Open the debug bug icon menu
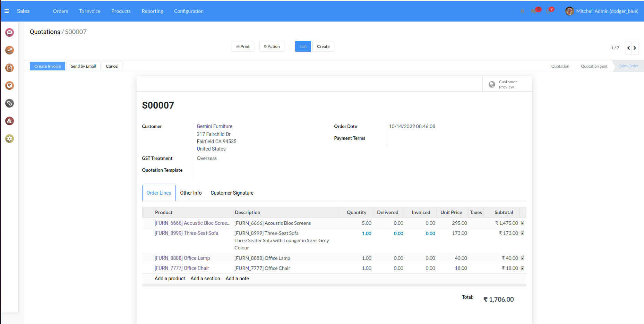Viewport: 644px width, 324px height. [x=522, y=11]
